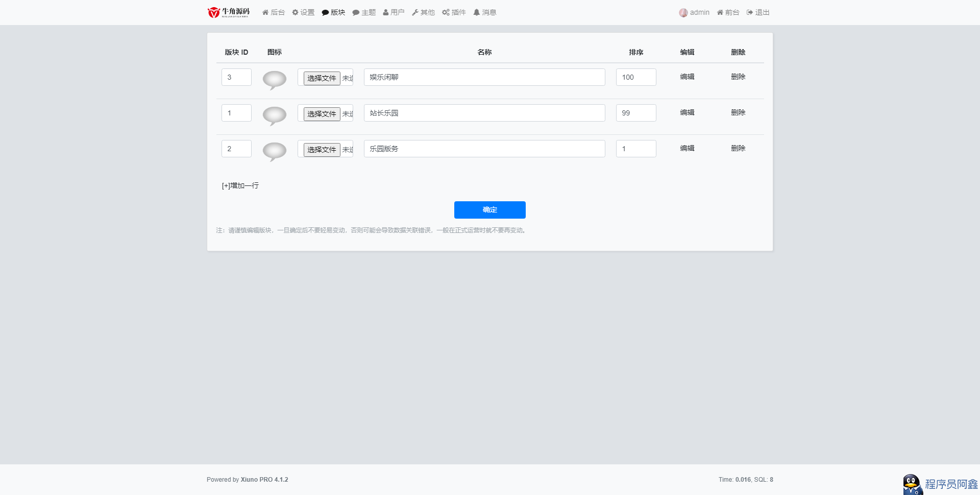980x495 pixels.
Task: Open the 后台 dashboard menu
Action: 274,12
